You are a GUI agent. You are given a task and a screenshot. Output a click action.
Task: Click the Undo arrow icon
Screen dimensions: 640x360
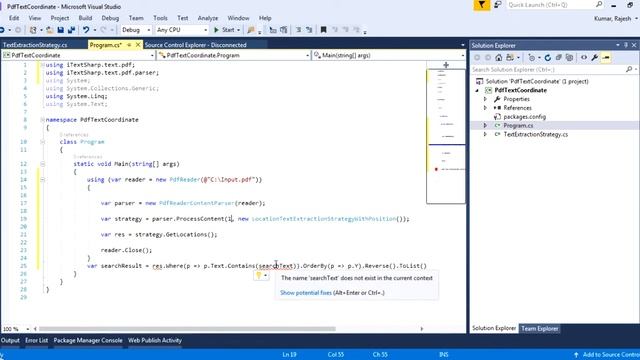[x=86, y=30]
